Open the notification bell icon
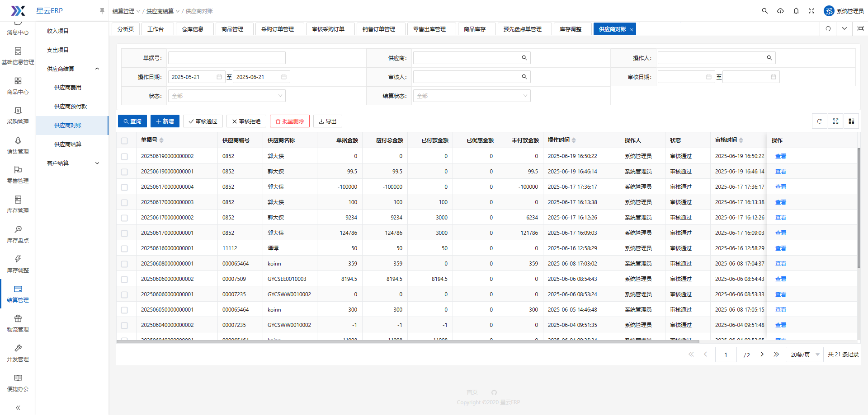Viewport: 868px width, 415px height. pos(796,11)
